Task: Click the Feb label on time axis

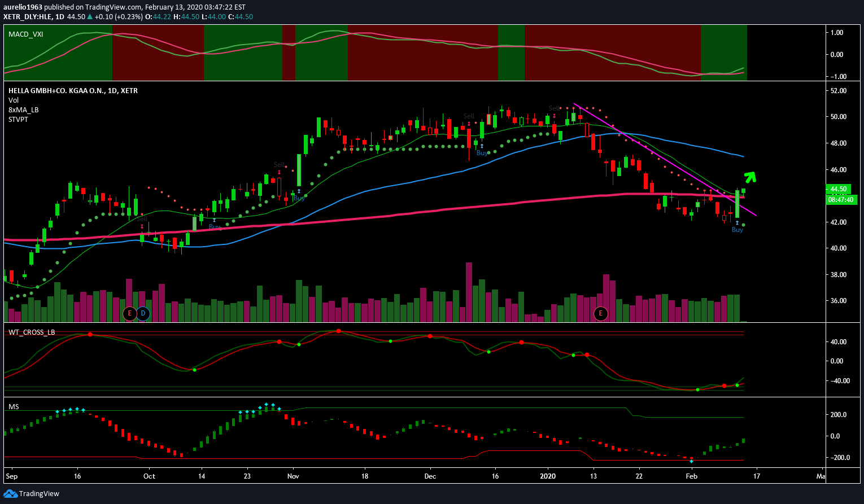Action: [691, 476]
